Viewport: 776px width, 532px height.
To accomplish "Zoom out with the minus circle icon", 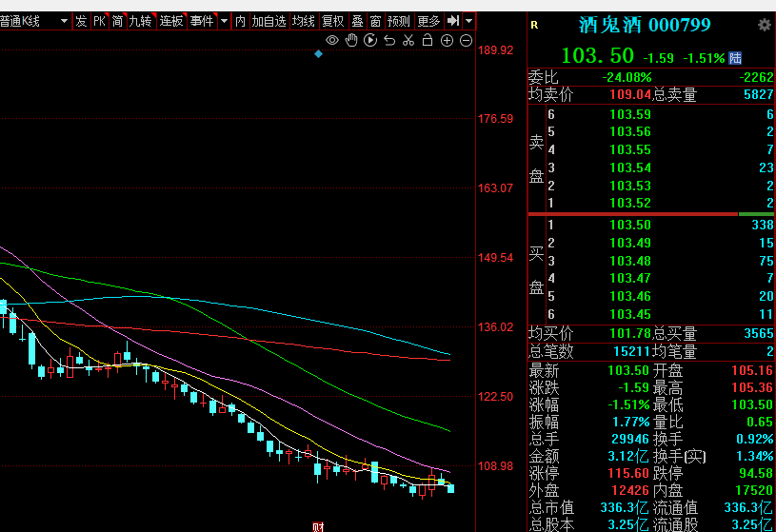I will pos(466,41).
